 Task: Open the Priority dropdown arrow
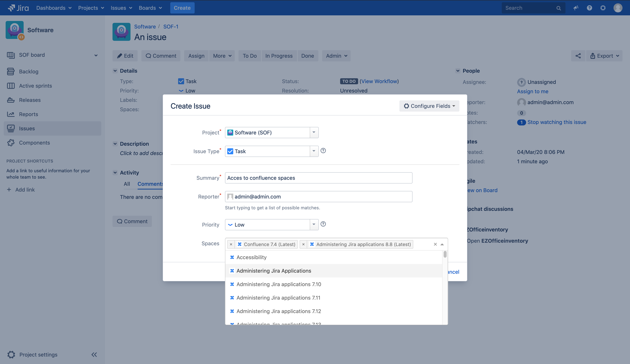pos(314,225)
